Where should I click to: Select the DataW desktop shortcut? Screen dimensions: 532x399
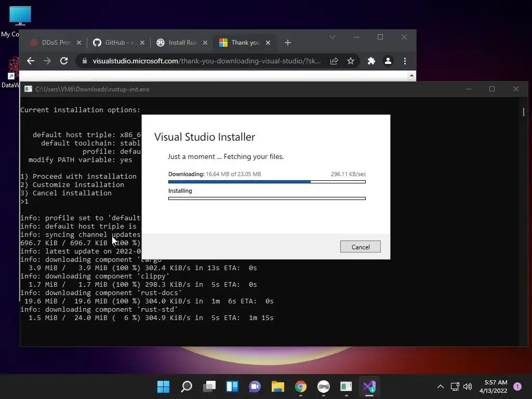tap(13, 72)
